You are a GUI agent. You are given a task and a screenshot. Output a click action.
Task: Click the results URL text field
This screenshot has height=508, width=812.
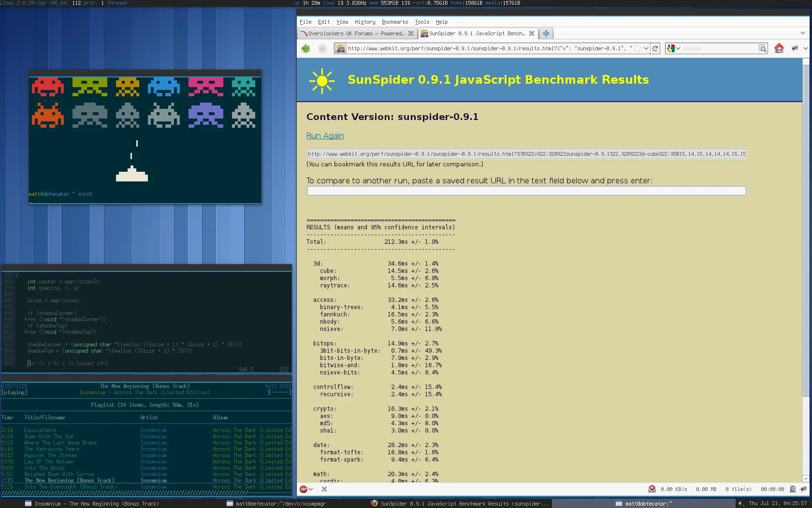[x=526, y=154]
